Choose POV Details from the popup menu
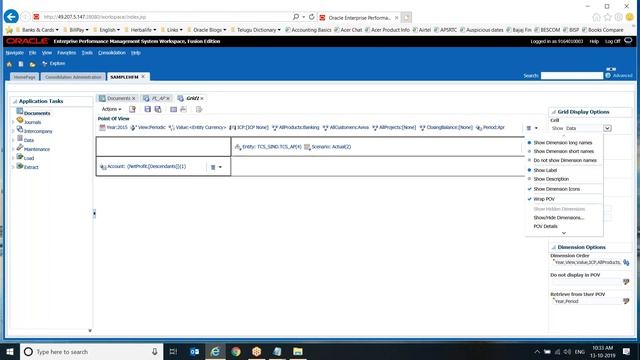Screen dimensions: 640x360 tap(545, 226)
